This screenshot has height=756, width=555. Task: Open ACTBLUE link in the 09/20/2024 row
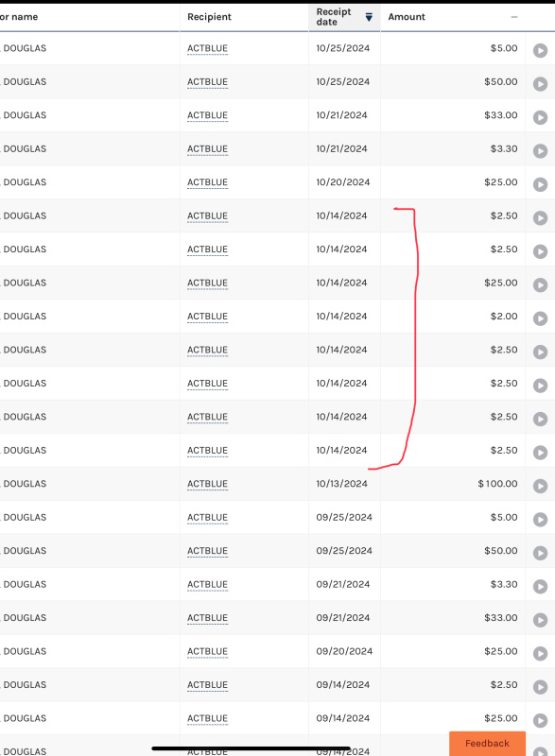207,651
